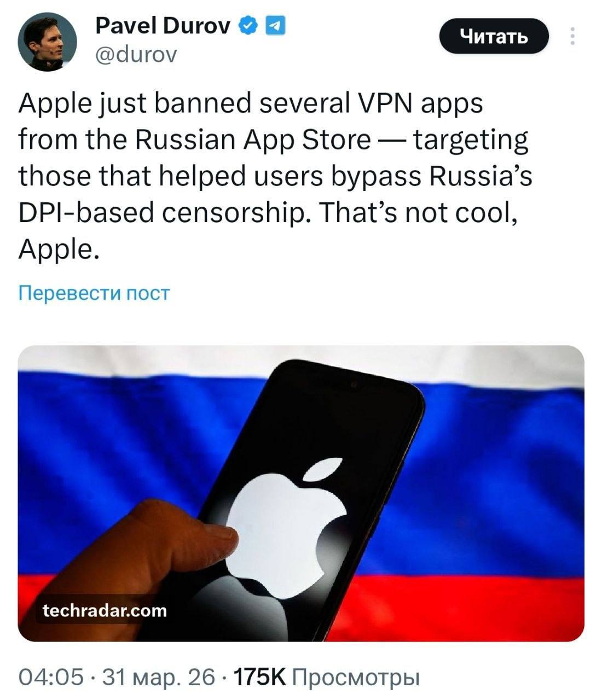Click Перевести пост to translate

(x=94, y=293)
